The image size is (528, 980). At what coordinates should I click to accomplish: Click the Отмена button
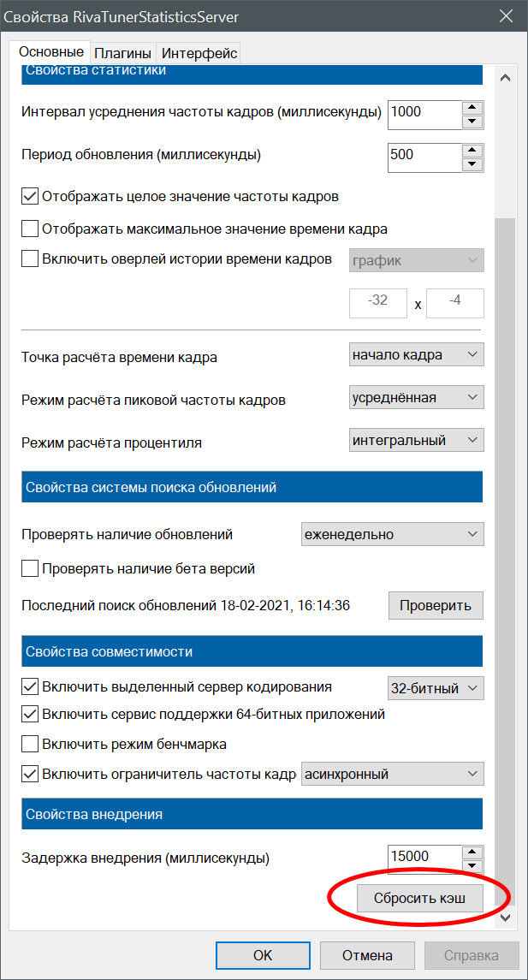pos(367,956)
